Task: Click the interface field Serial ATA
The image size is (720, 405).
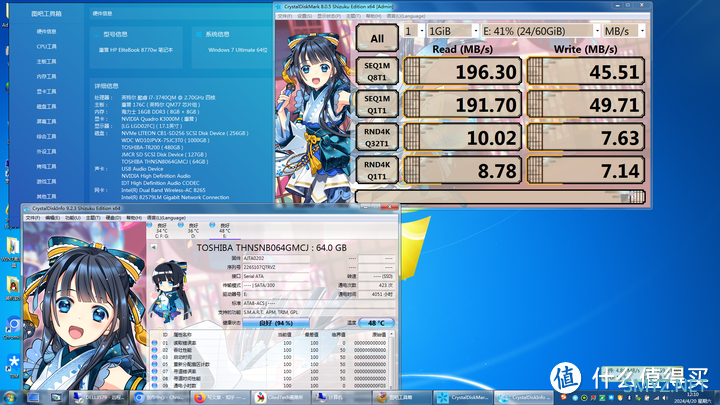Action: click(x=276, y=276)
